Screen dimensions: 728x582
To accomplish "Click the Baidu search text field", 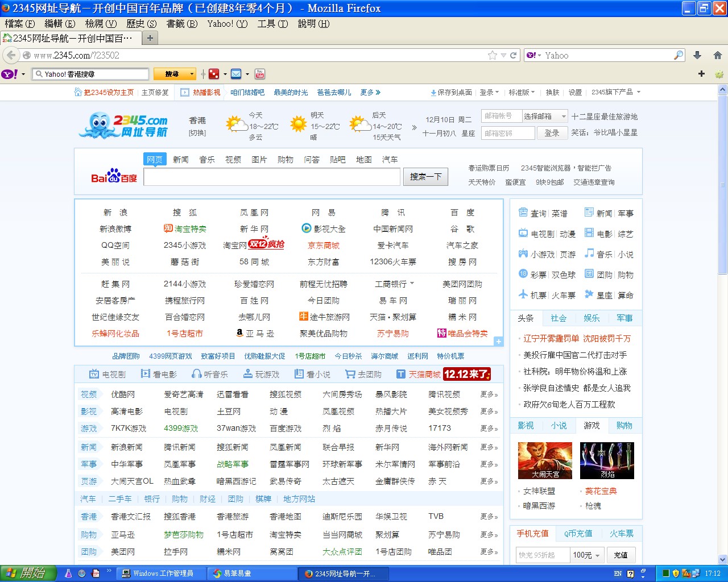I will [272, 177].
